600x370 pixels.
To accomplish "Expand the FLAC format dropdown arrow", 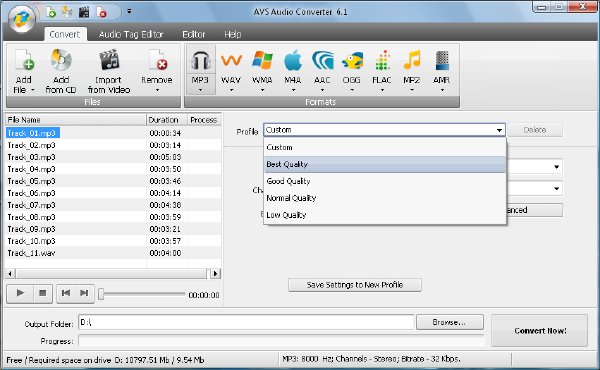I will pos(382,90).
